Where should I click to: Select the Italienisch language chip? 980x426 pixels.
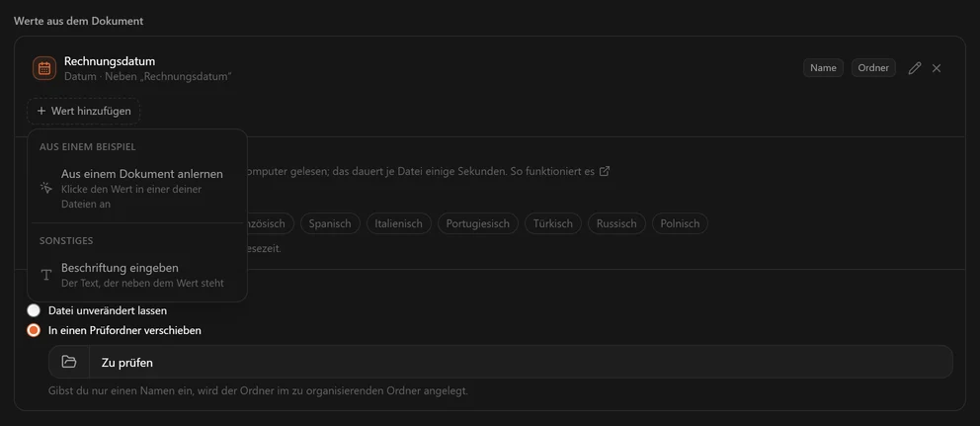tap(399, 223)
